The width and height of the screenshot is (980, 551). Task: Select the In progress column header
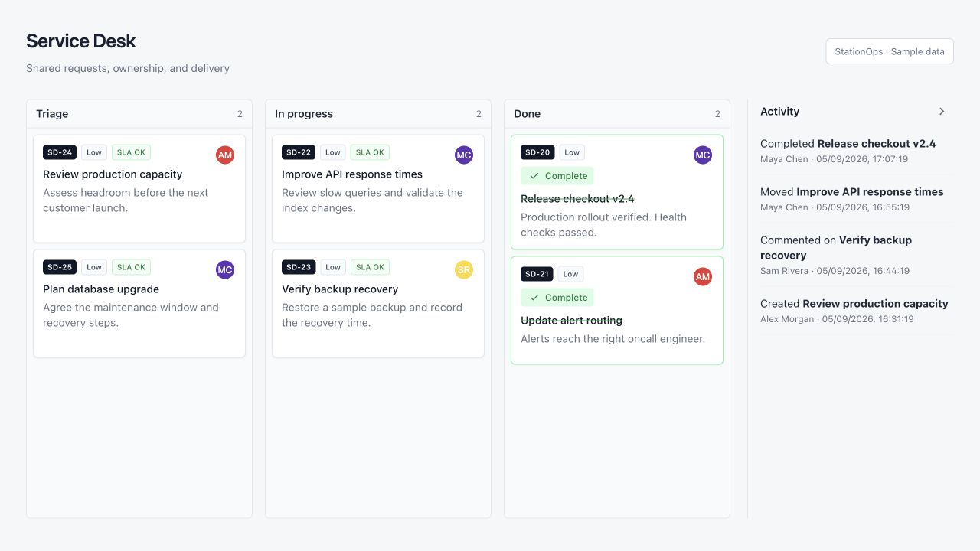pos(378,114)
